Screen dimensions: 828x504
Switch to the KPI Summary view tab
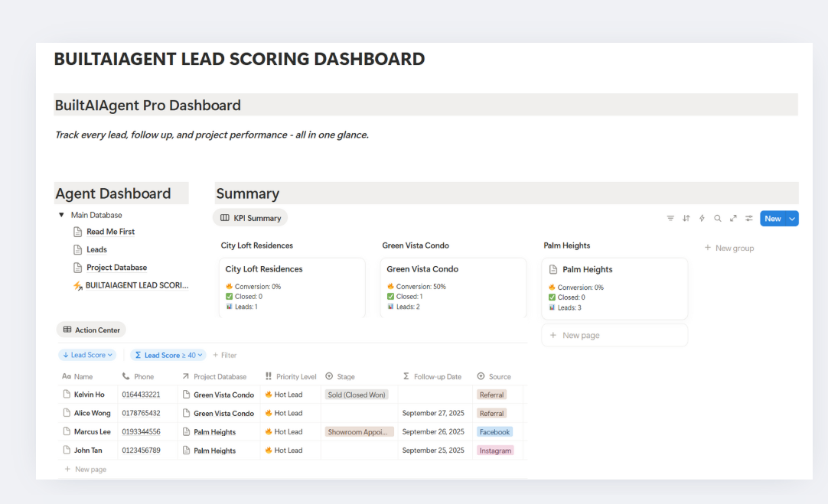click(250, 217)
